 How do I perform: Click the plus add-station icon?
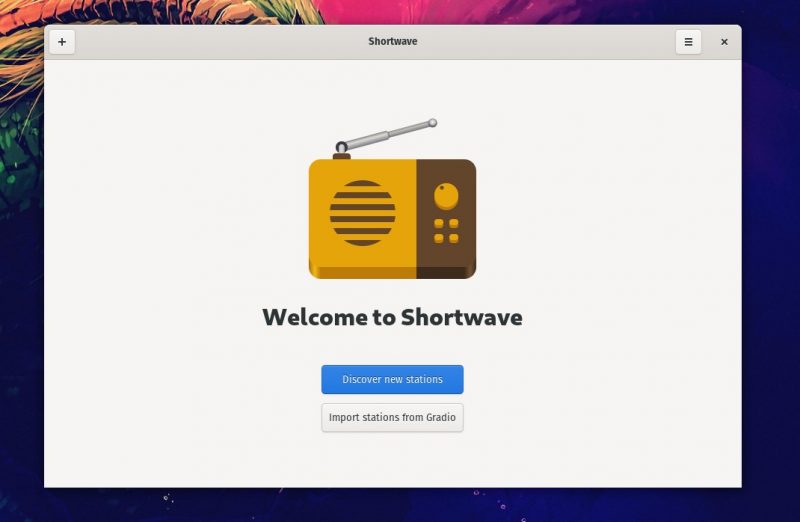point(62,42)
